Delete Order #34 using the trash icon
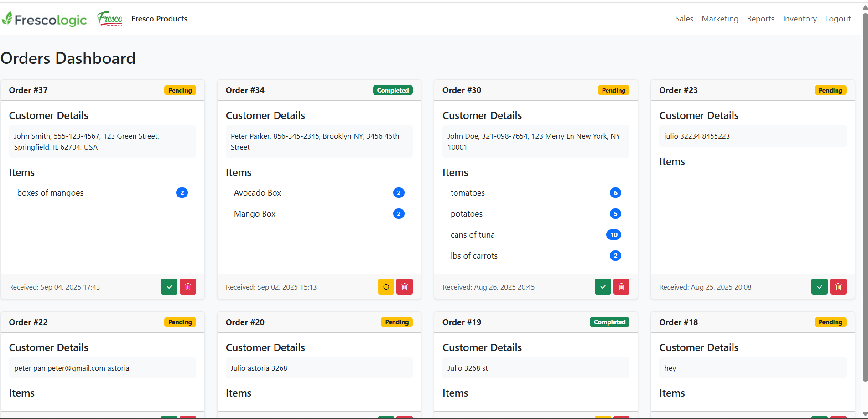 click(405, 287)
